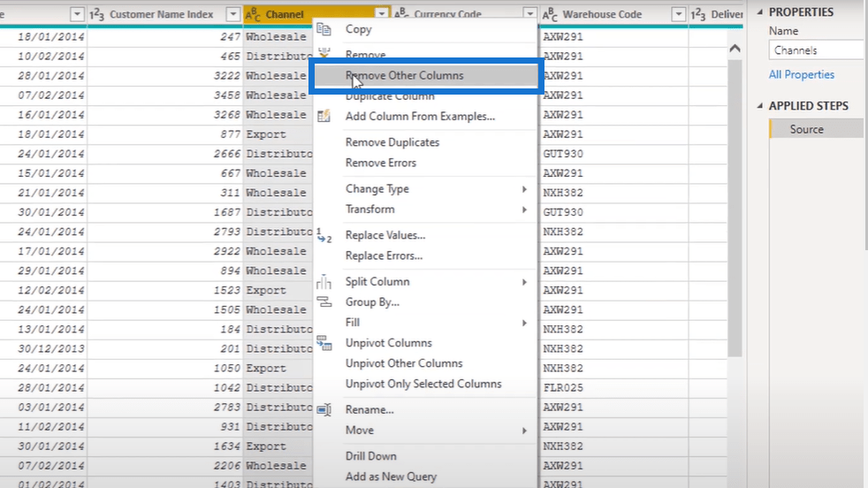Expand the Transform submenu arrow
This screenshot has width=868, height=488.
point(523,210)
